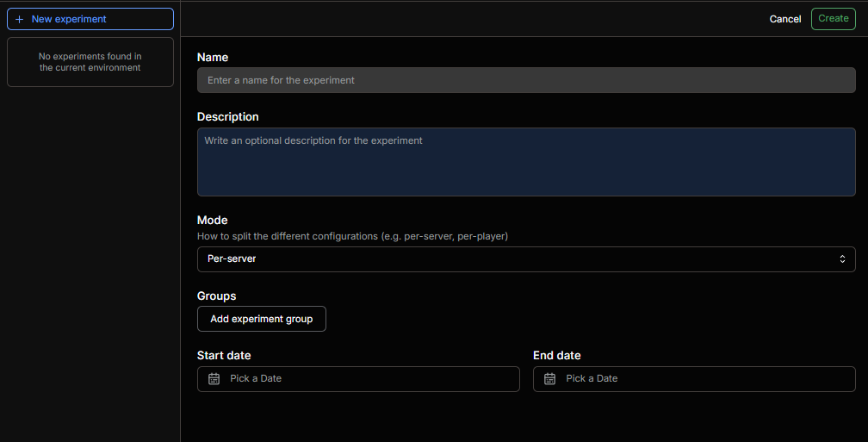Click into the Description text area
Image resolution: width=868 pixels, height=442 pixels.
pos(526,162)
